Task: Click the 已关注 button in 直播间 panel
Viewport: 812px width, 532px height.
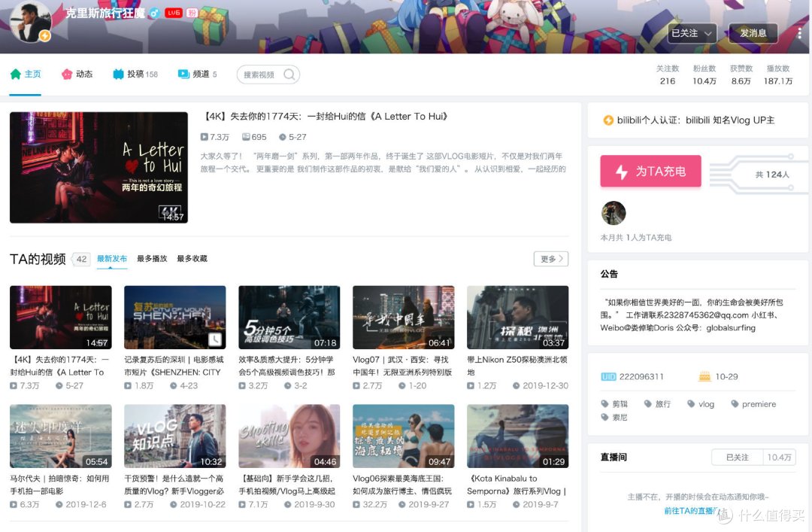Action: click(x=738, y=458)
